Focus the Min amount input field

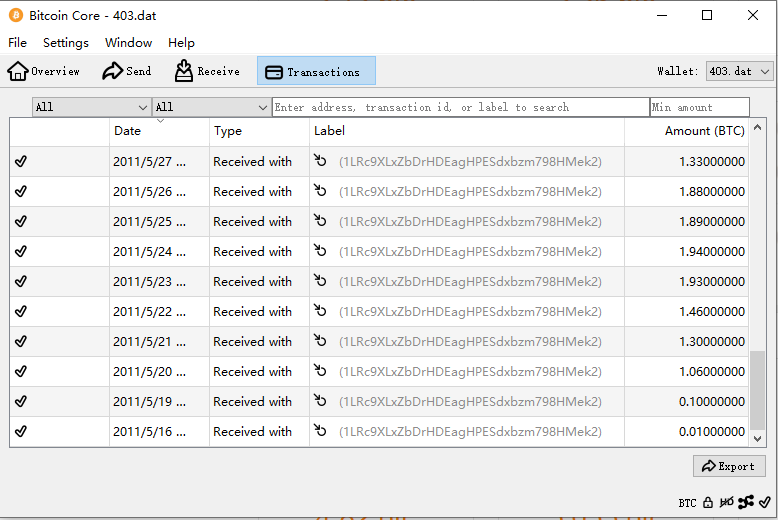click(x=699, y=107)
